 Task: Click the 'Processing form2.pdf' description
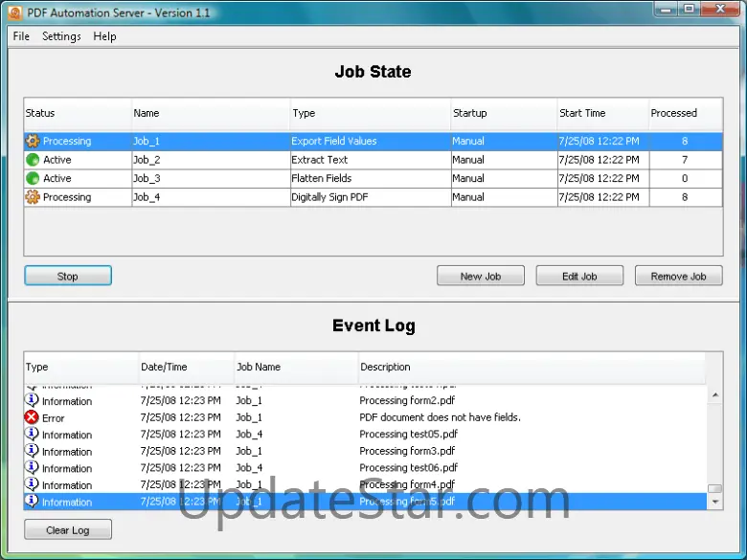tap(407, 400)
